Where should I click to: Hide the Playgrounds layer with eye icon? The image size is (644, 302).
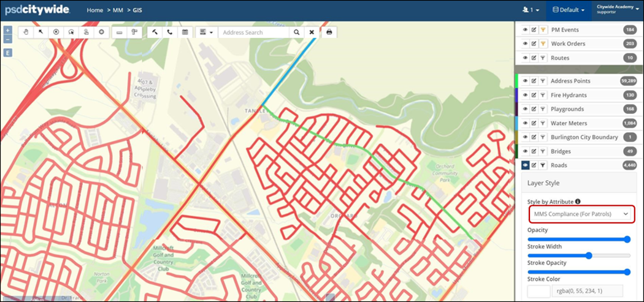(525, 109)
